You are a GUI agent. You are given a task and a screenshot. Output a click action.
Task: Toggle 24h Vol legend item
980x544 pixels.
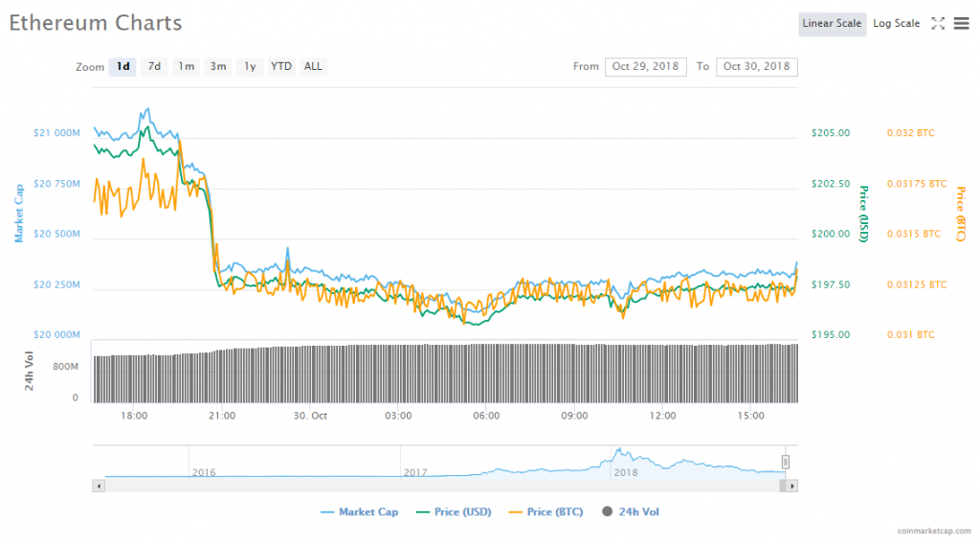[630, 512]
